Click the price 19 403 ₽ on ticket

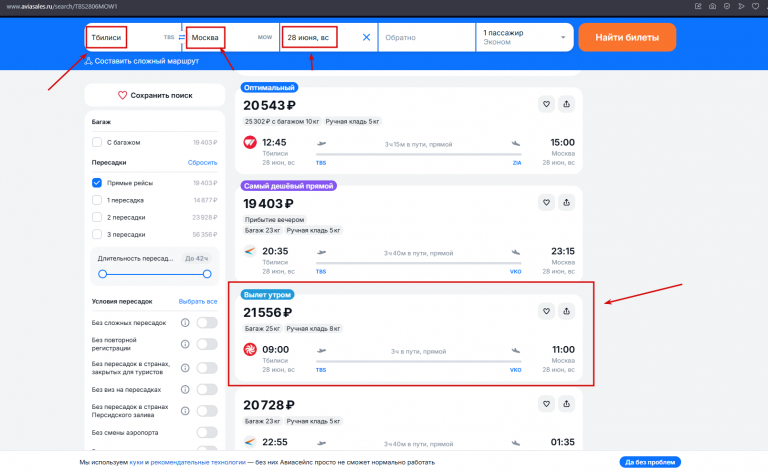click(268, 204)
